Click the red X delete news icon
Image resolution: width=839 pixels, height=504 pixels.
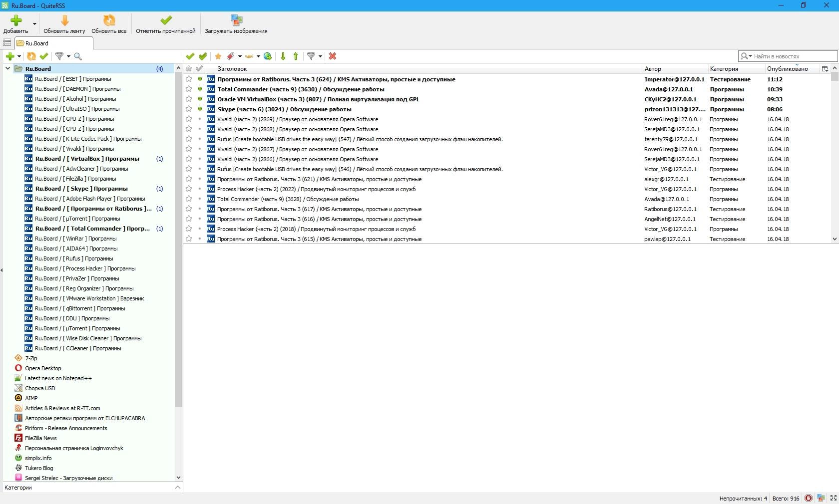pos(333,56)
